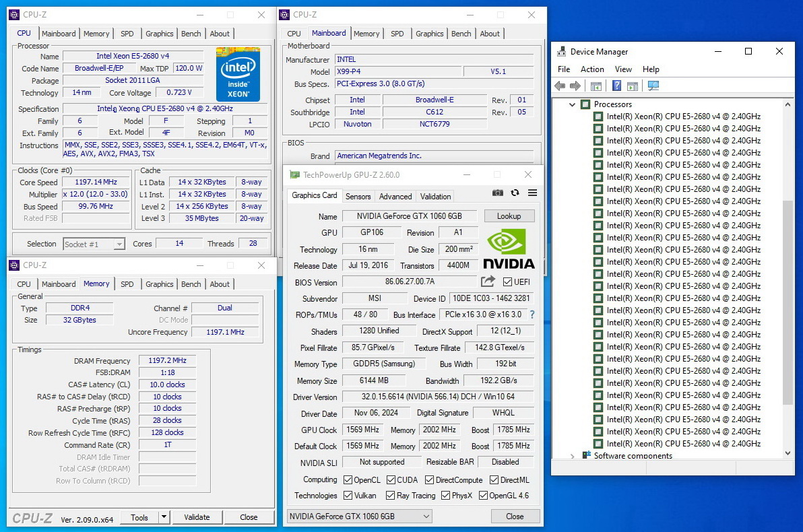Open the Action menu in Device Manager
This screenshot has height=532, width=803.
pos(592,69)
